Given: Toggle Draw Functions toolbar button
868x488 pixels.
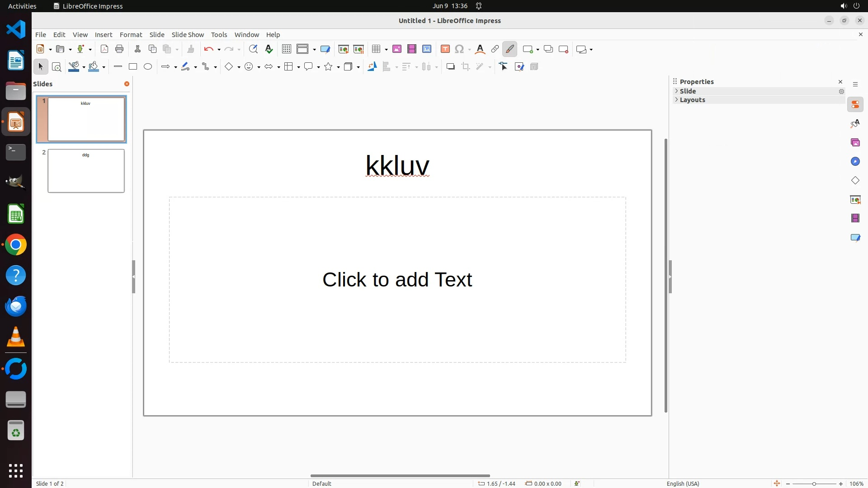Looking at the screenshot, I should coord(509,49).
